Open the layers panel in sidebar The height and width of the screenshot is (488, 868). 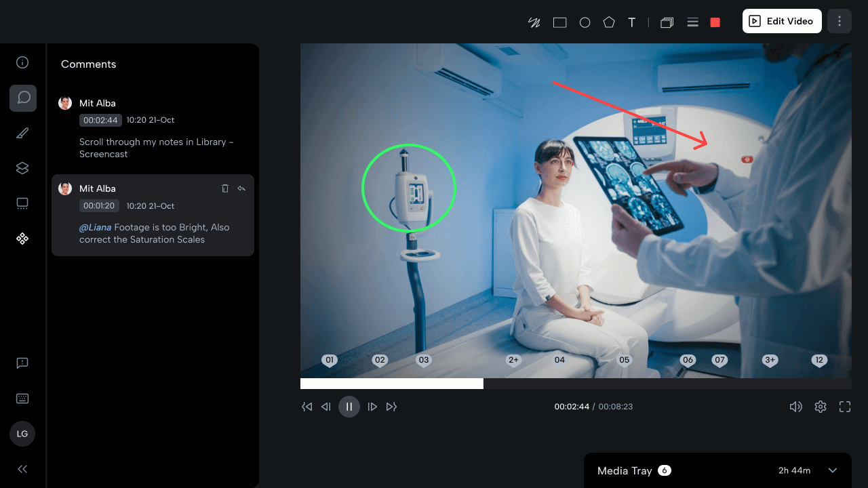click(22, 168)
